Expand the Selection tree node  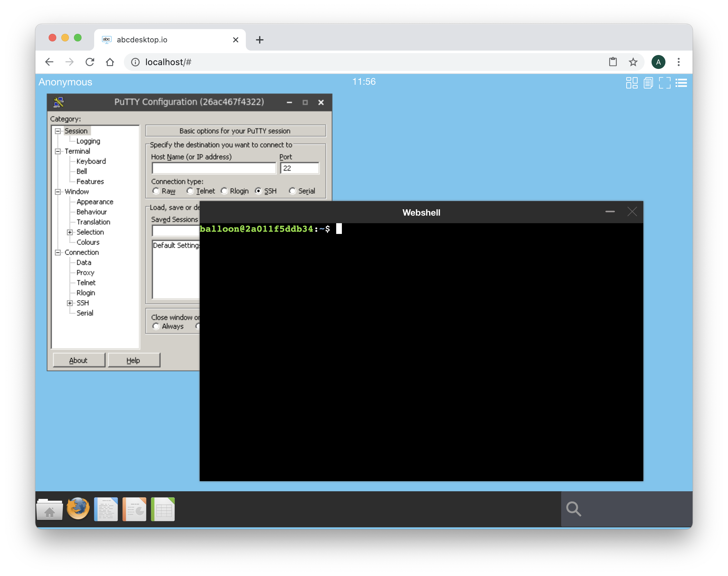pyautogui.click(x=70, y=232)
